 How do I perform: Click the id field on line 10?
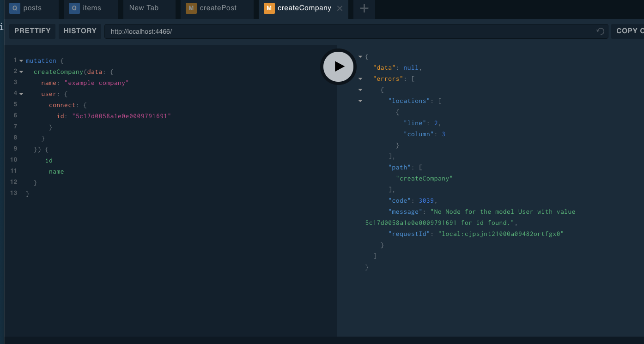(x=49, y=161)
